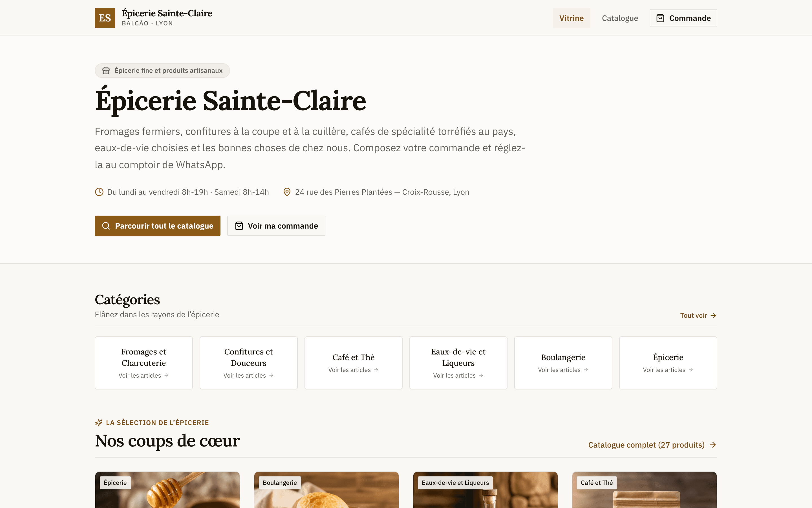Click the BALCÃO · LYON subtitle

147,23
